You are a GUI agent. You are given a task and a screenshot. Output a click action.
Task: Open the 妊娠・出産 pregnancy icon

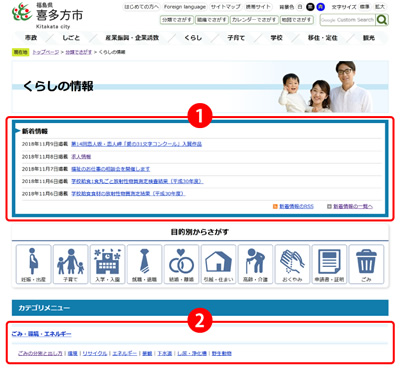click(x=33, y=264)
